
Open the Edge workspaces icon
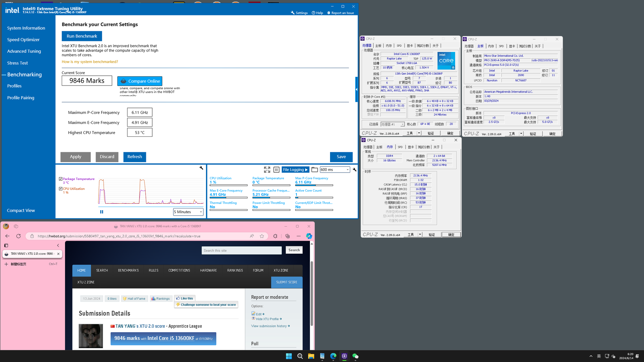pos(16,226)
